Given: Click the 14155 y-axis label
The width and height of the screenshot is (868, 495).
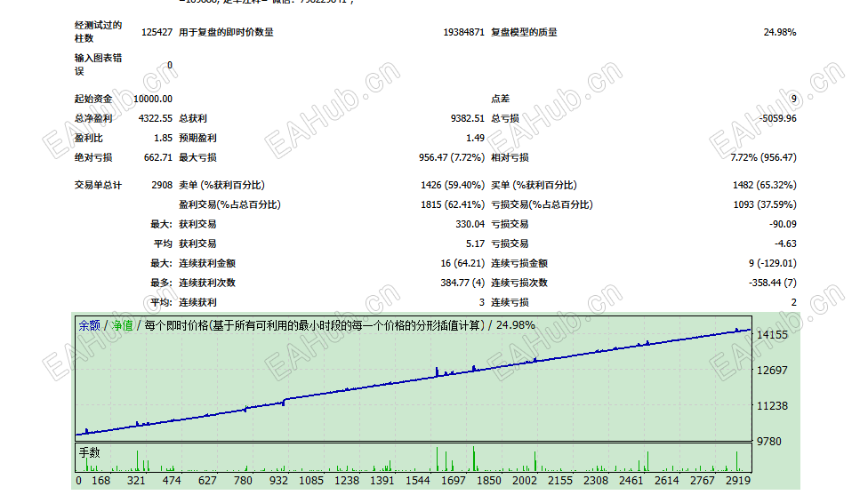Looking at the screenshot, I should [772, 335].
